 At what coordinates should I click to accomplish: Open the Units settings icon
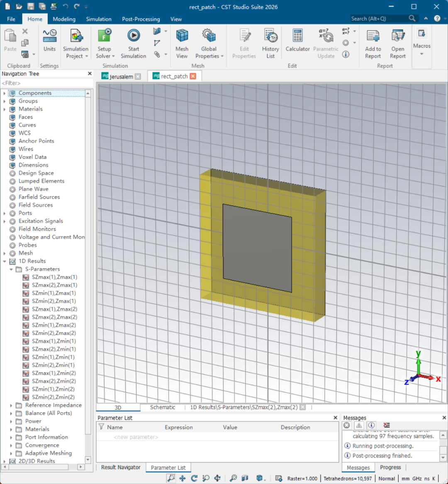49,36
